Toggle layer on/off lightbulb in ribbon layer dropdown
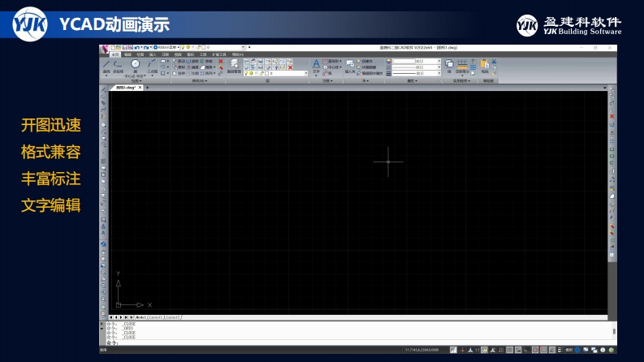This screenshot has width=644, height=362. [x=245, y=73]
